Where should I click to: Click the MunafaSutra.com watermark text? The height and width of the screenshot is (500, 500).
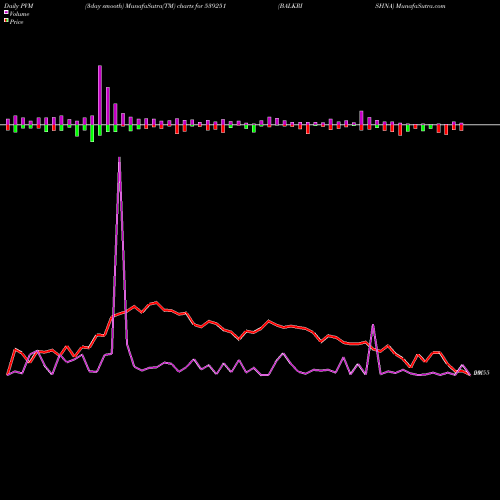pos(420,6)
